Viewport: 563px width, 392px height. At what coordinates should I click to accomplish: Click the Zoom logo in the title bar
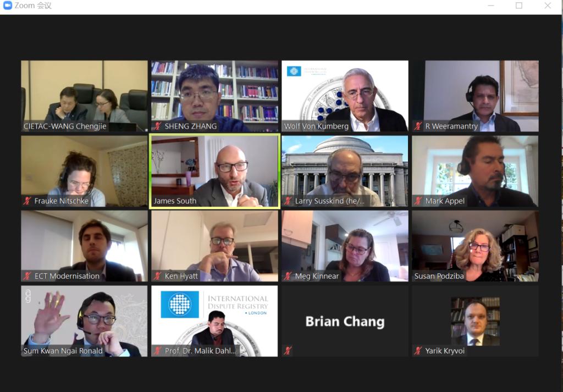(x=7, y=5)
